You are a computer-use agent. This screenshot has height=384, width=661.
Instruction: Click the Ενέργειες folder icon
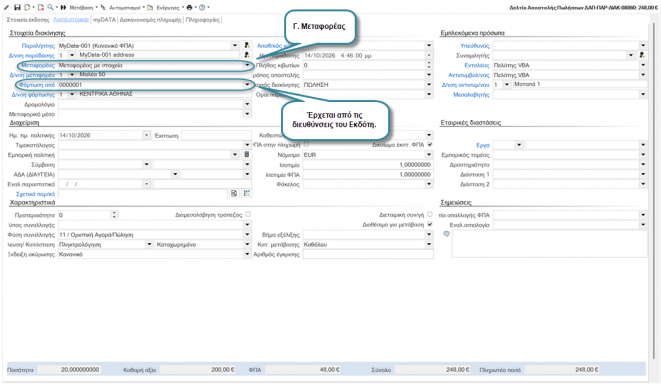150,7
